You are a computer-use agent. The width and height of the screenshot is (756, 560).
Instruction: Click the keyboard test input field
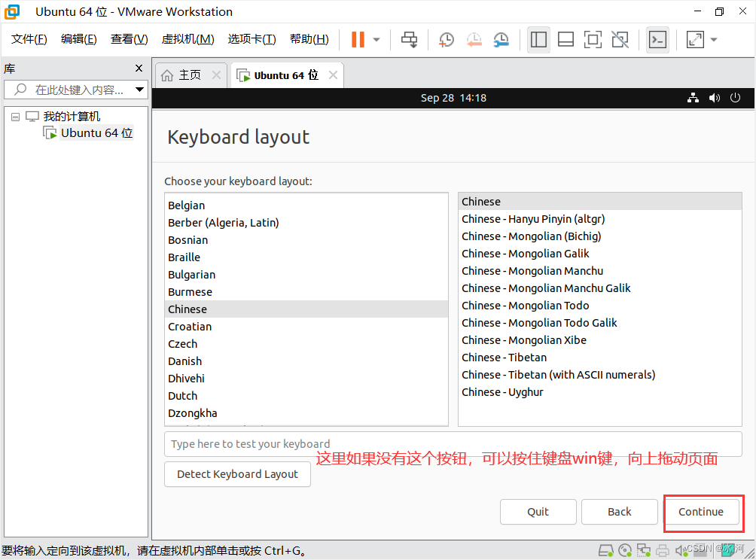453,444
